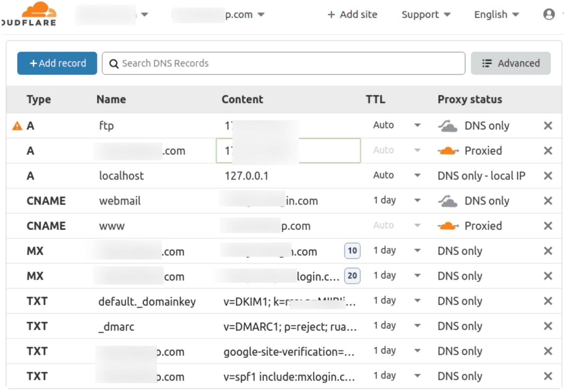Click the Add record button

(x=57, y=63)
